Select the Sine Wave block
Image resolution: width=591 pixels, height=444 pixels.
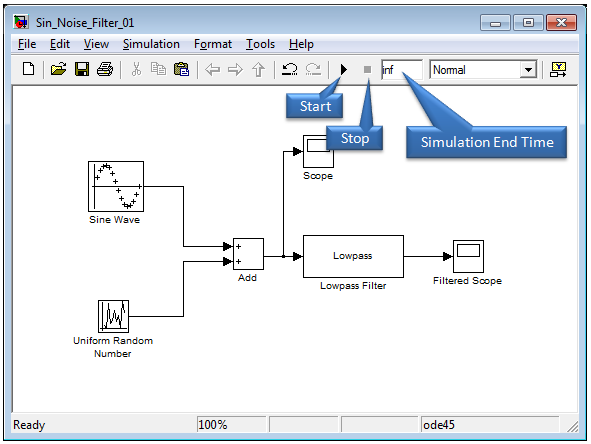point(116,186)
